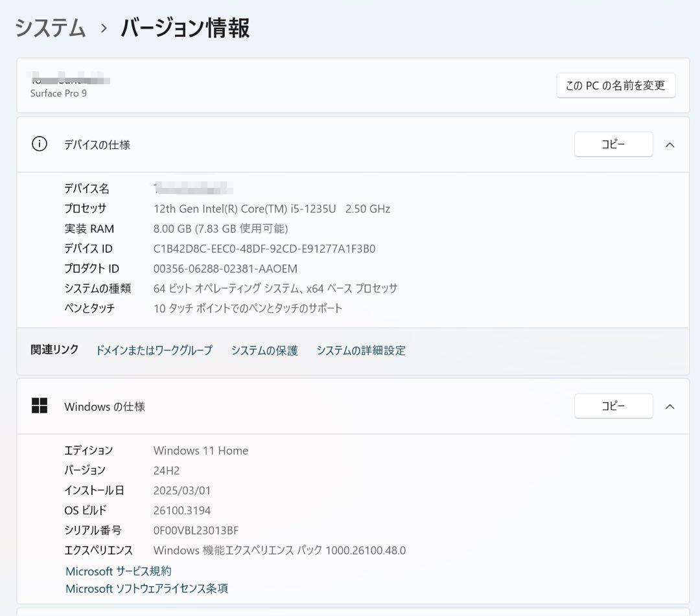Viewport: 700px width, 616px height.
Task: Collapse the Windows の仕様 section chevron
Action: (x=670, y=406)
